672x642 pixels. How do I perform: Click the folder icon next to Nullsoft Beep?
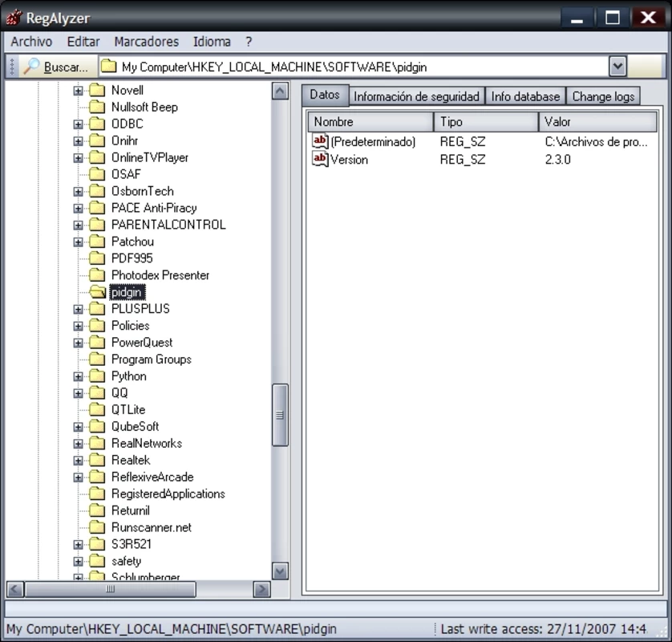coord(97,107)
